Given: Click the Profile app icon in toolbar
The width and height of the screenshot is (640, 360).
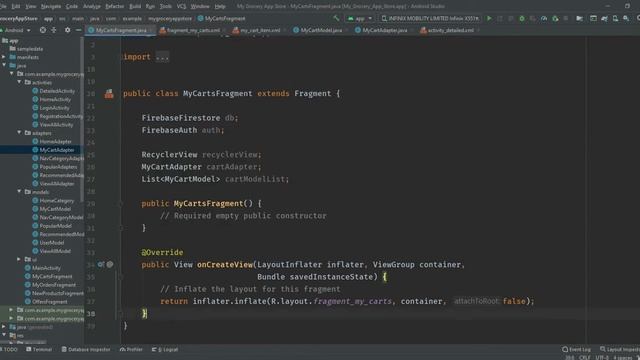Looking at the screenshot, I should tap(544, 18).
